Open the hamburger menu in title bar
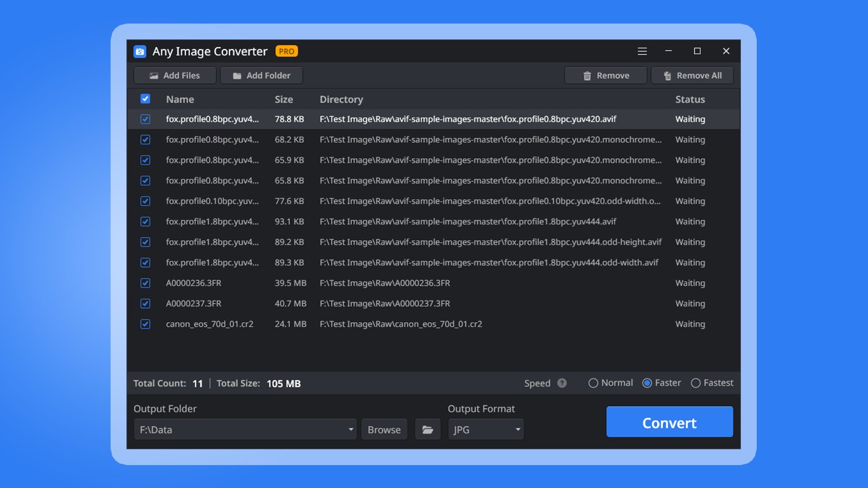The width and height of the screenshot is (868, 488). point(642,51)
